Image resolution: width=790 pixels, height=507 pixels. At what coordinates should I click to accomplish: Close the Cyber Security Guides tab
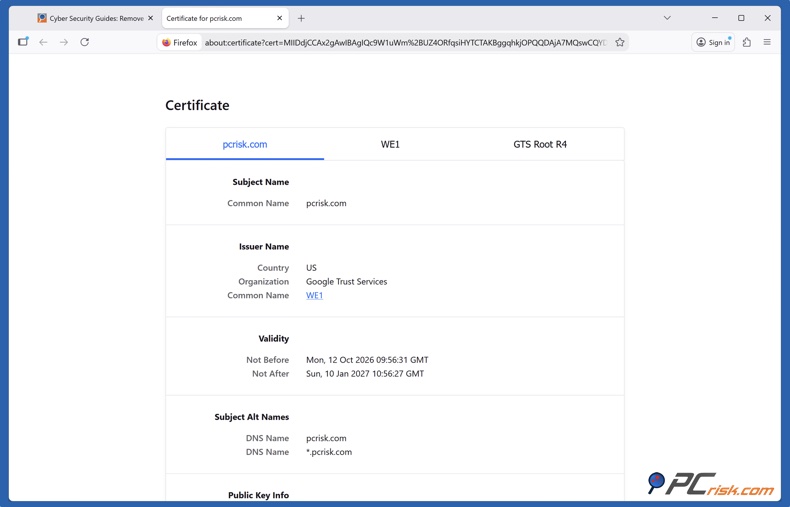150,18
